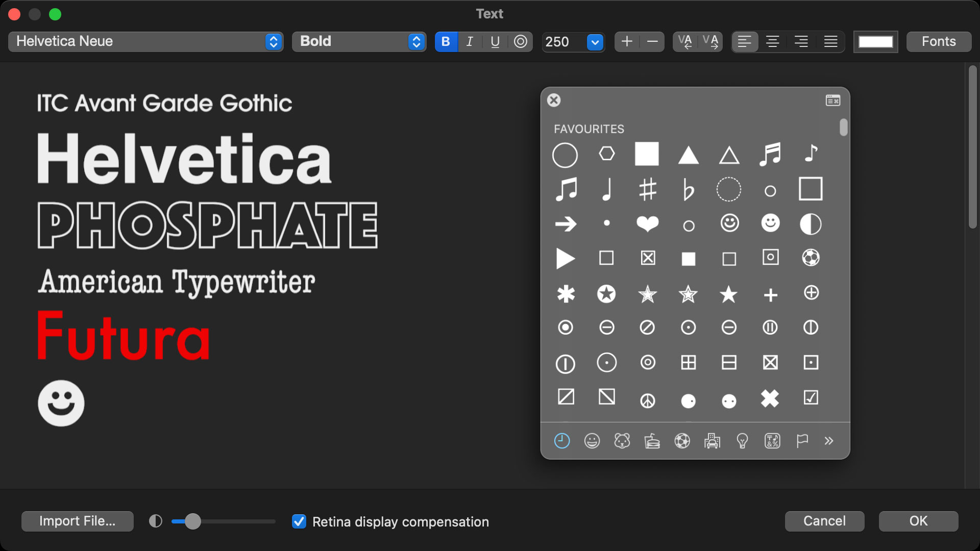Insert the heavy asterisk symbol
This screenshot has width=980, height=551.
coord(566,294)
